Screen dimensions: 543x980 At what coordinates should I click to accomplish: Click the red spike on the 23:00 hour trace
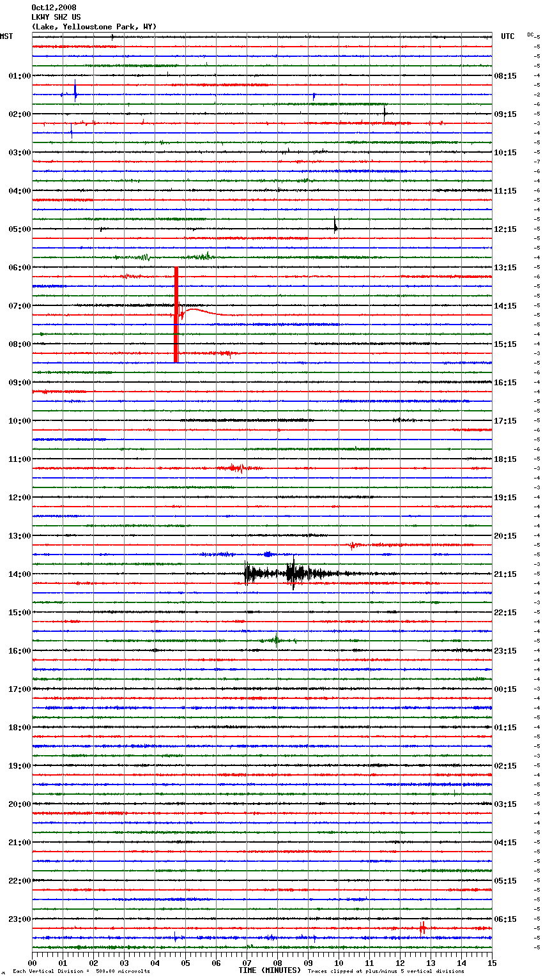click(x=422, y=928)
